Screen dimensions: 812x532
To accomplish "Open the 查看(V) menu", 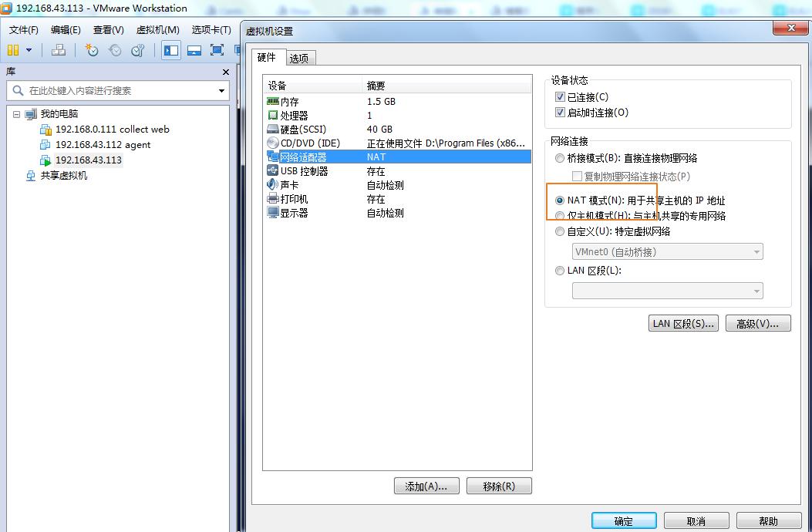I will pos(108,30).
